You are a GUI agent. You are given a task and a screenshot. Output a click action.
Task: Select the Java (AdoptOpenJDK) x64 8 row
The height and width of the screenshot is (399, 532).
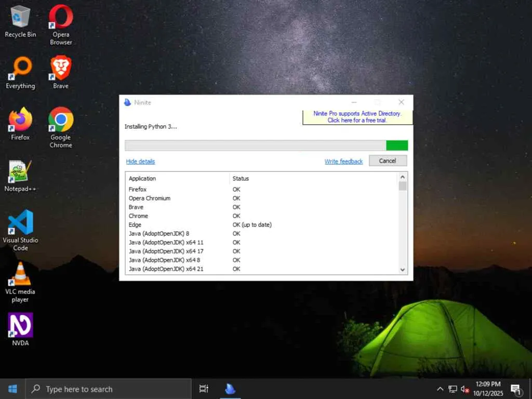click(262, 260)
